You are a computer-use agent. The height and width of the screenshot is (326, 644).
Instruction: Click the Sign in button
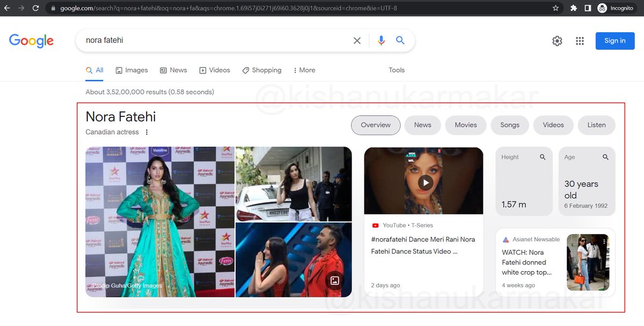(615, 41)
